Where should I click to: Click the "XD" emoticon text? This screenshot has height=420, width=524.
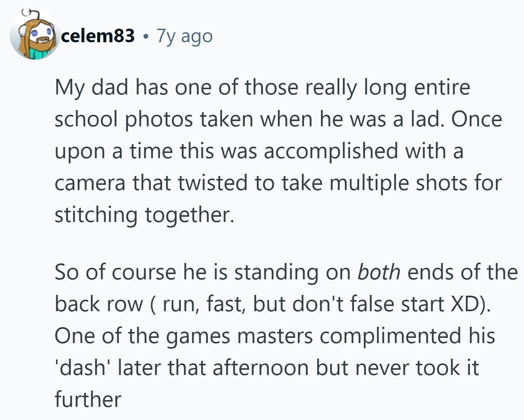(x=466, y=304)
